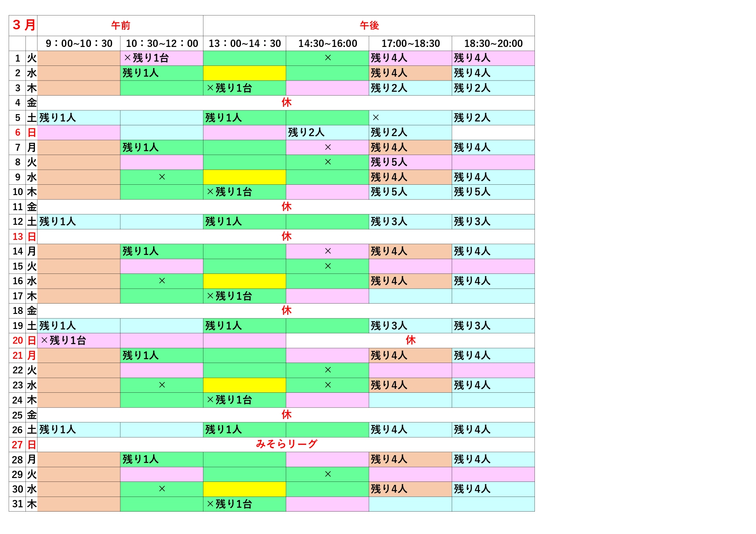Image resolution: width=756 pixels, height=534 pixels.
Task: Click 18:30 "残り5人" in the 10 木 row
Action: (472, 192)
